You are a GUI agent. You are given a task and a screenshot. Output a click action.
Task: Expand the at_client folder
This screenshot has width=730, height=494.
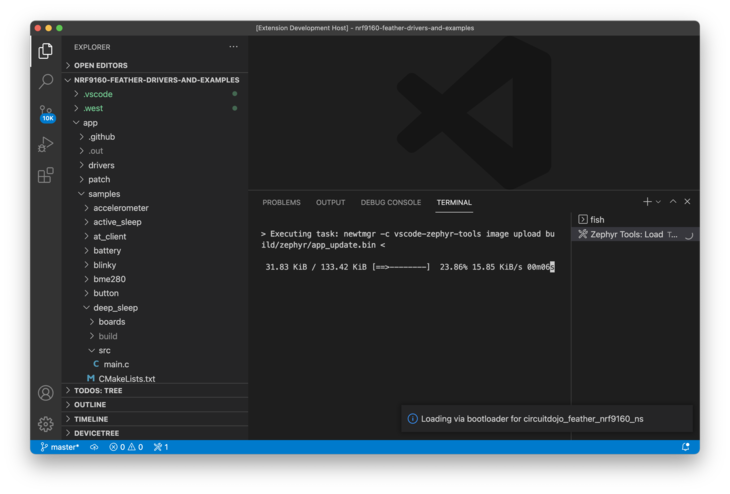[x=155, y=237]
